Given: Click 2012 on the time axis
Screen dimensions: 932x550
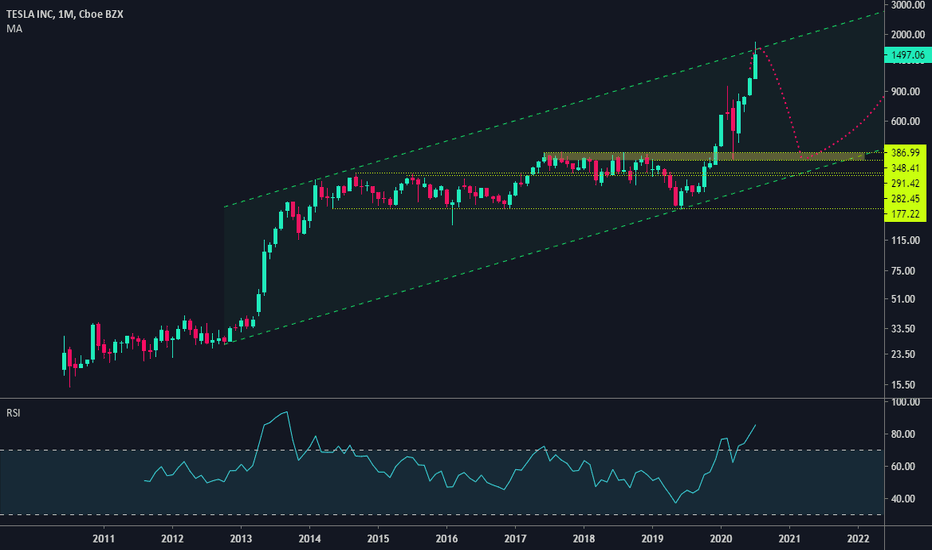Looking at the screenshot, I should (x=172, y=539).
